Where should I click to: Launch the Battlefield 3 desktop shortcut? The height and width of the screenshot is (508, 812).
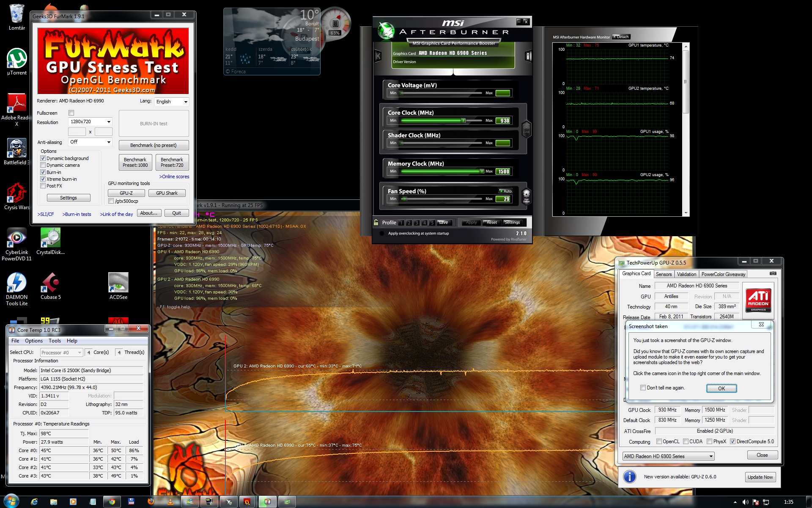point(16,152)
